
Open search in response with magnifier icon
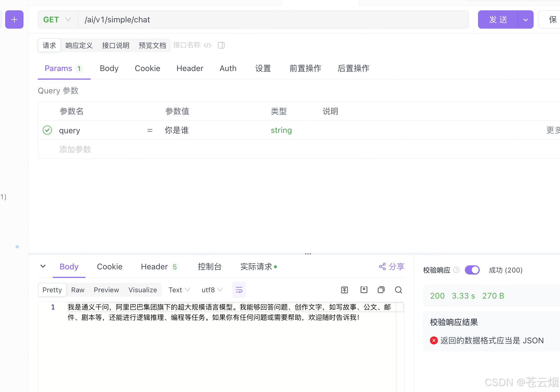coord(398,290)
